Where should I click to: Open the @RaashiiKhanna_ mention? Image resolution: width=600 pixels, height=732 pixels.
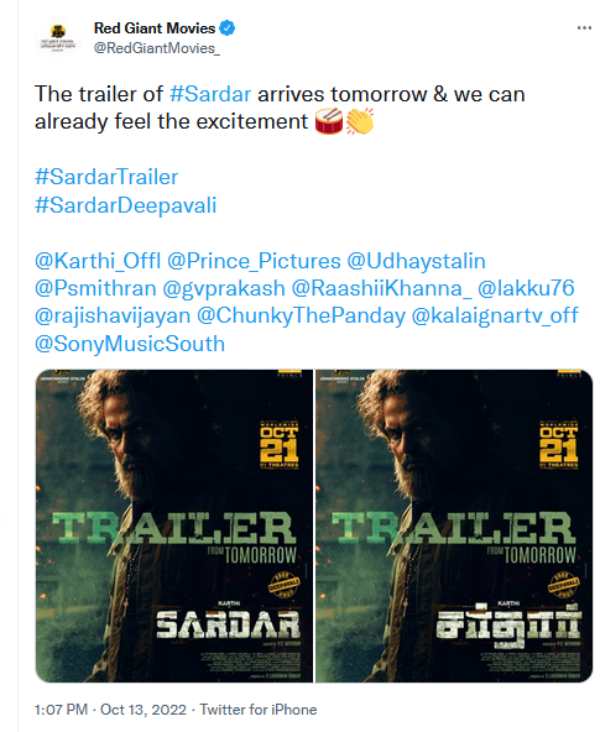pos(381,288)
